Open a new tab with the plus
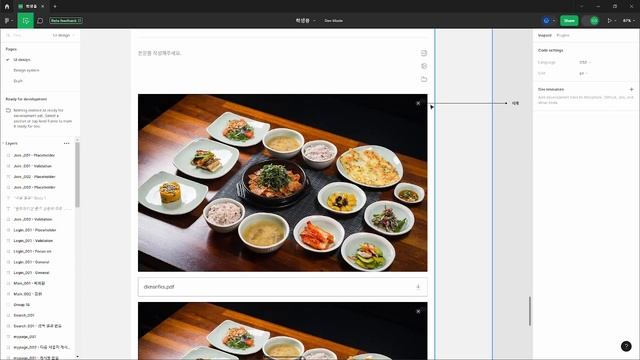 pyautogui.click(x=55, y=7)
